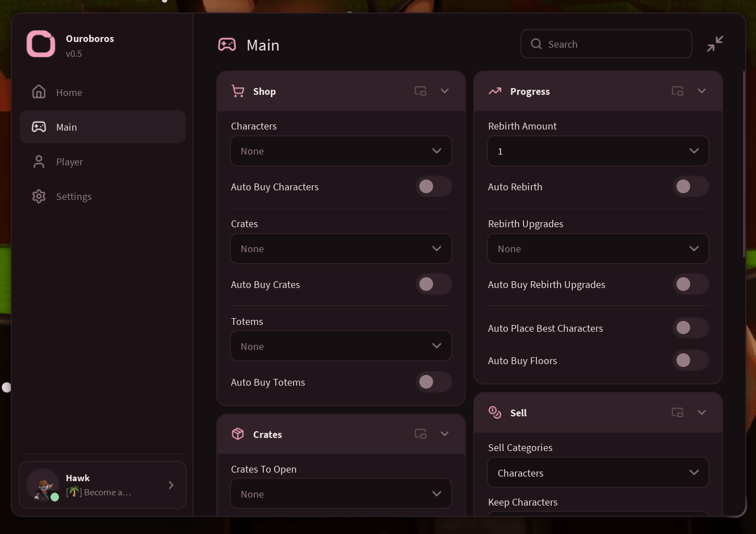The image size is (756, 534).
Task: Select the Main tab in sidebar
Action: click(x=103, y=127)
